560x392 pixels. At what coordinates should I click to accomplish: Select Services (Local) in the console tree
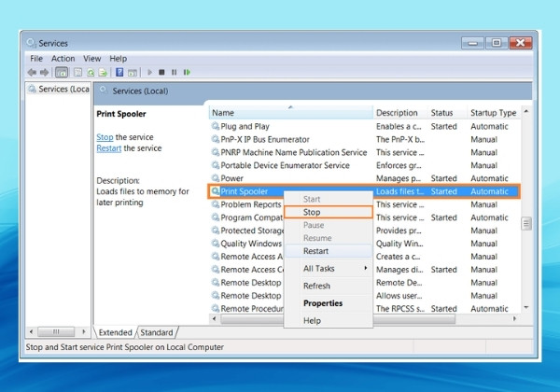(x=59, y=89)
